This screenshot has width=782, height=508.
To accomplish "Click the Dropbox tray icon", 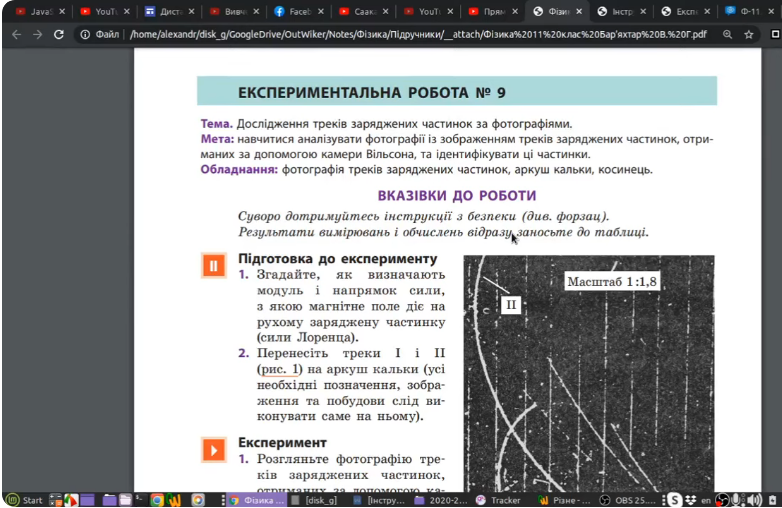I will (x=691, y=500).
